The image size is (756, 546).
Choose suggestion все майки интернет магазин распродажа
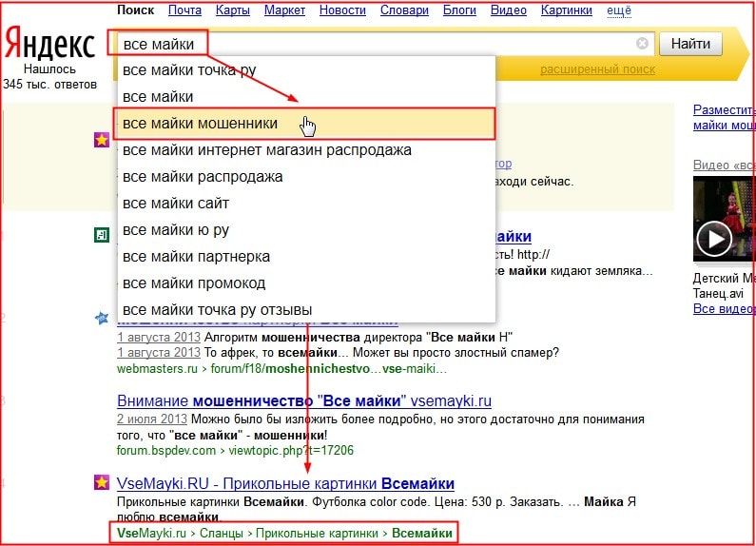306,150
